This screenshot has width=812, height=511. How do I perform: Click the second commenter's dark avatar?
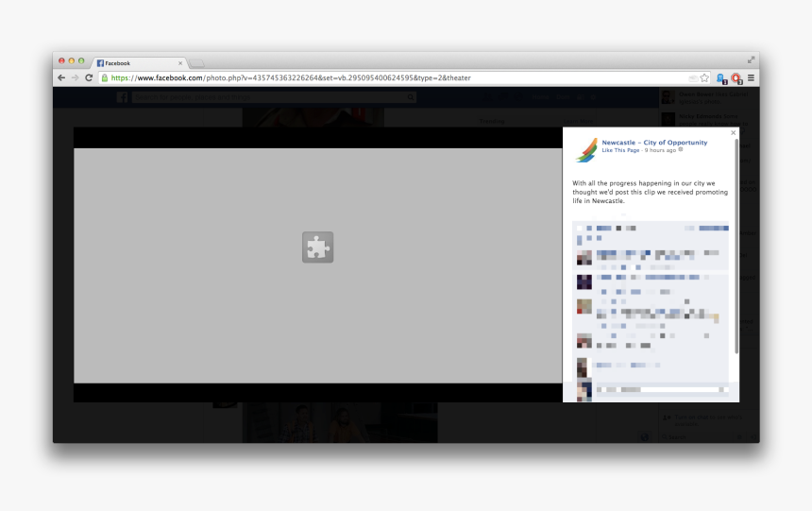point(584,281)
